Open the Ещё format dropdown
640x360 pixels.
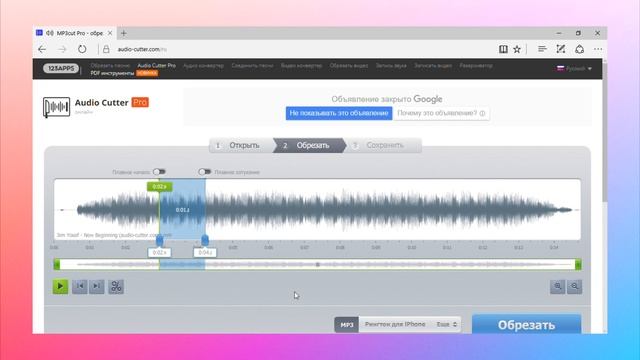pyautogui.click(x=447, y=324)
